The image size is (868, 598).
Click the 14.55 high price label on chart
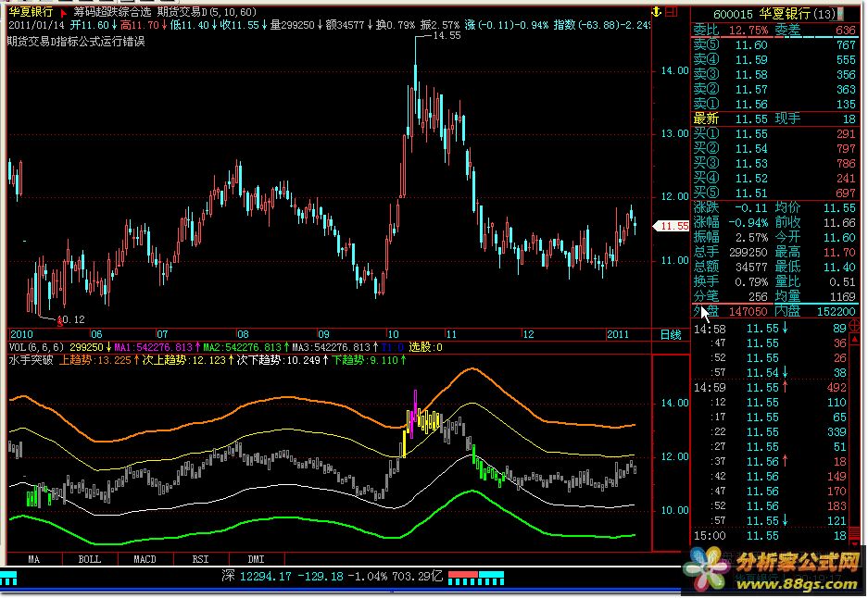pos(447,35)
